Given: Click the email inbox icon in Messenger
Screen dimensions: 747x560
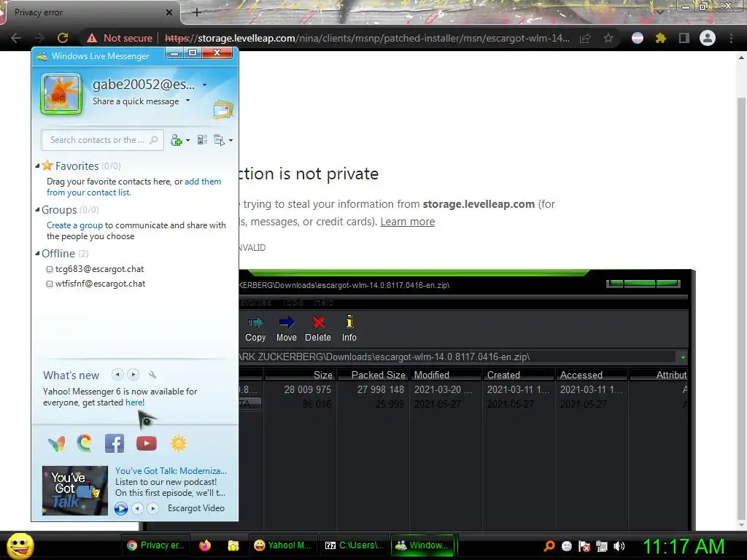Looking at the screenshot, I should pyautogui.click(x=223, y=109).
